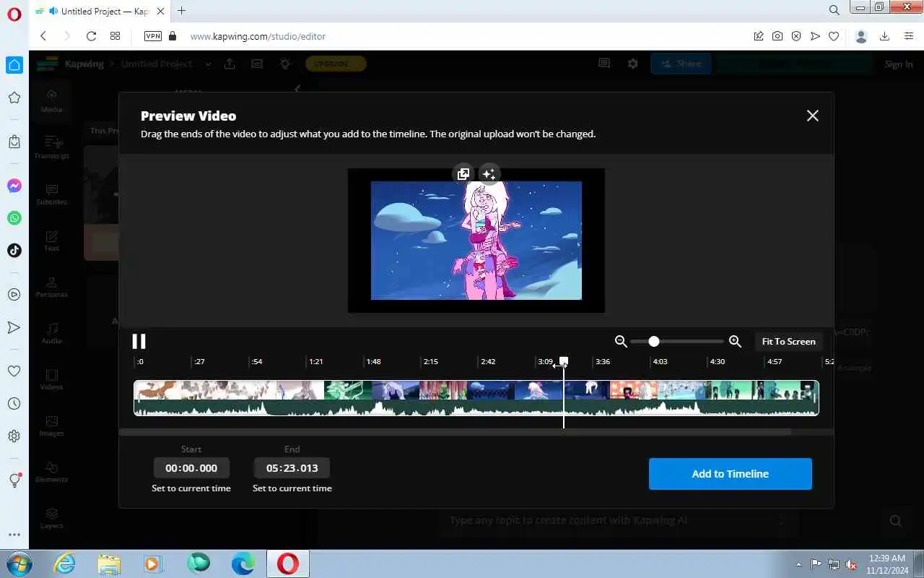Open Opera Messenger in the sidebar
This screenshot has width=924, height=578.
(14, 186)
